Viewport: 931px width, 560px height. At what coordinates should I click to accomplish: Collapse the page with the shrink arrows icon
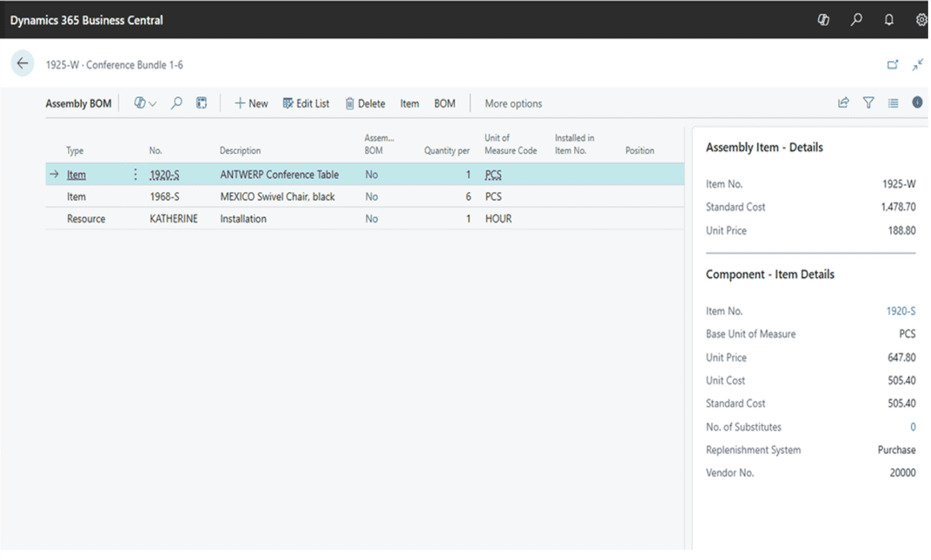917,65
